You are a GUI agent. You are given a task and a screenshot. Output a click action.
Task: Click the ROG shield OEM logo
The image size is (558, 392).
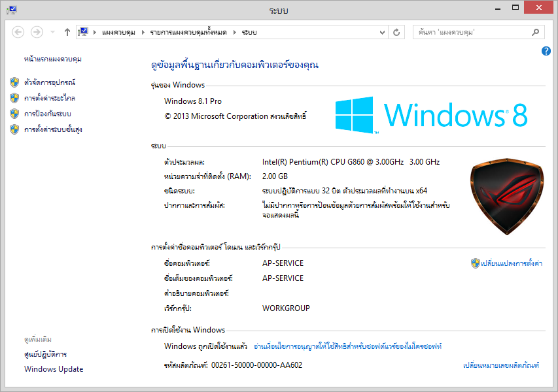[507, 197]
